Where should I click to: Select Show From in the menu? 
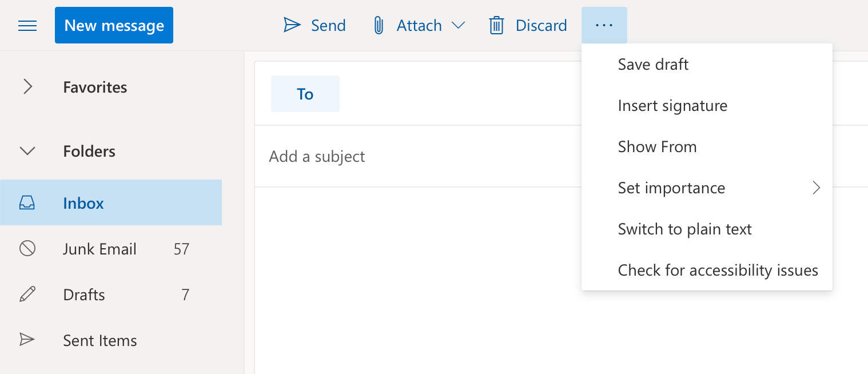point(657,147)
